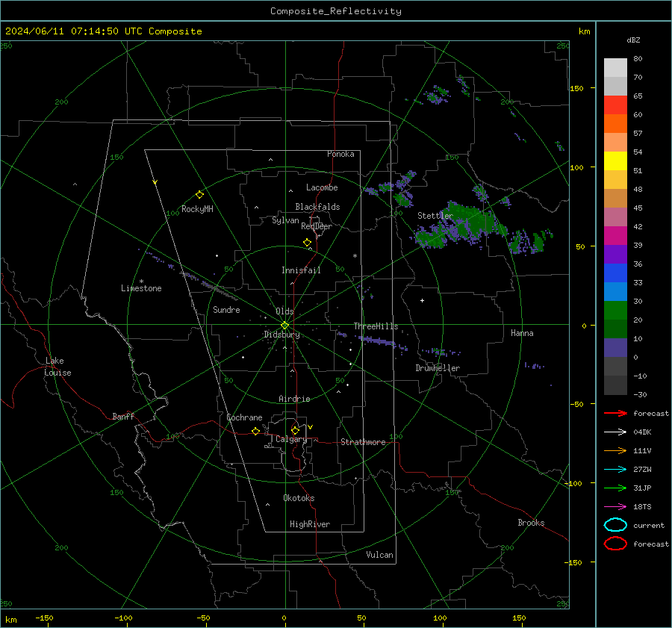Click the royal blue swatch between 36 and 33
Image resolution: width=672 pixels, height=628 pixels.
click(x=615, y=273)
